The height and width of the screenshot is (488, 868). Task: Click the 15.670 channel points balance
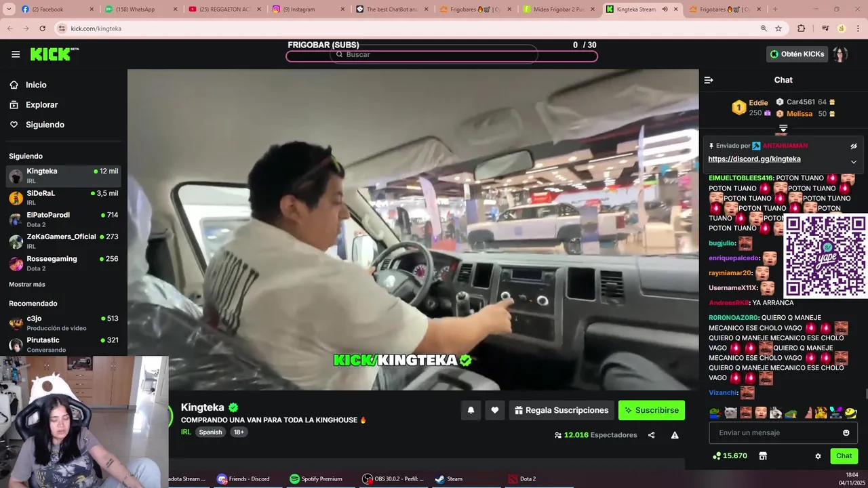730,456
